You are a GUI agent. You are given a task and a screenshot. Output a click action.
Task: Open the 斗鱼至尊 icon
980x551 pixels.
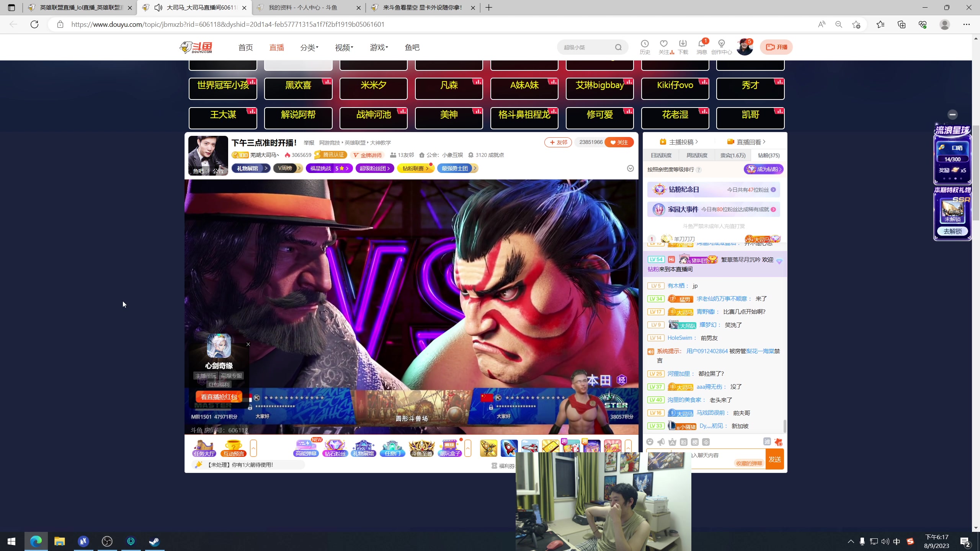(421, 448)
